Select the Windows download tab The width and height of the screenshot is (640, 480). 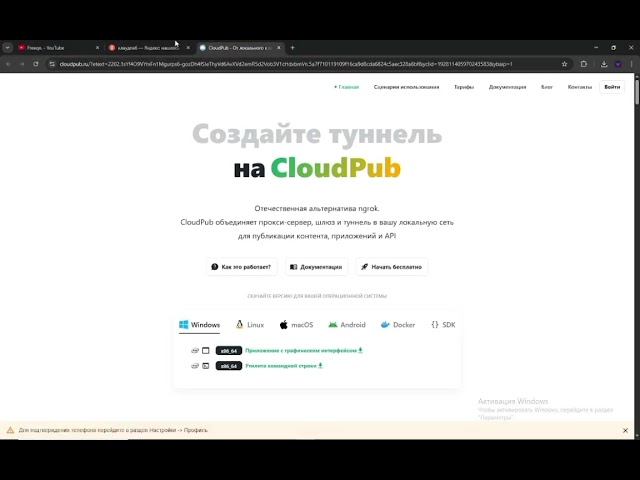point(200,325)
